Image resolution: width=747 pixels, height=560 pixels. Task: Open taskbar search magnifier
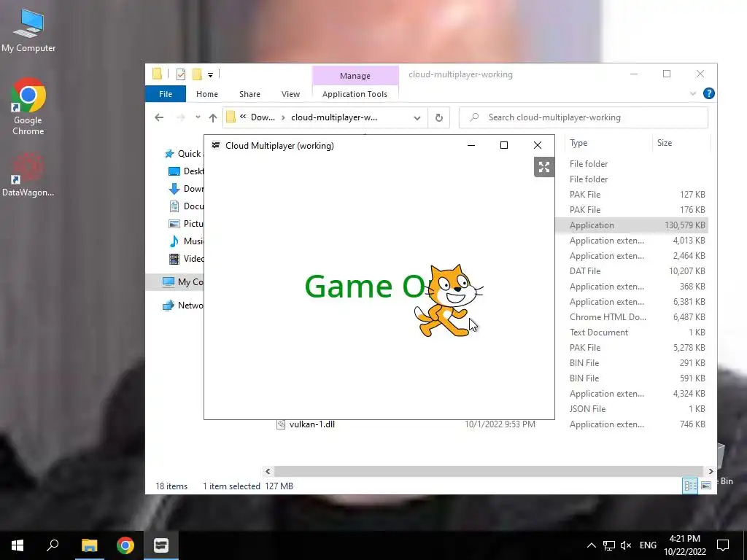pos(53,545)
